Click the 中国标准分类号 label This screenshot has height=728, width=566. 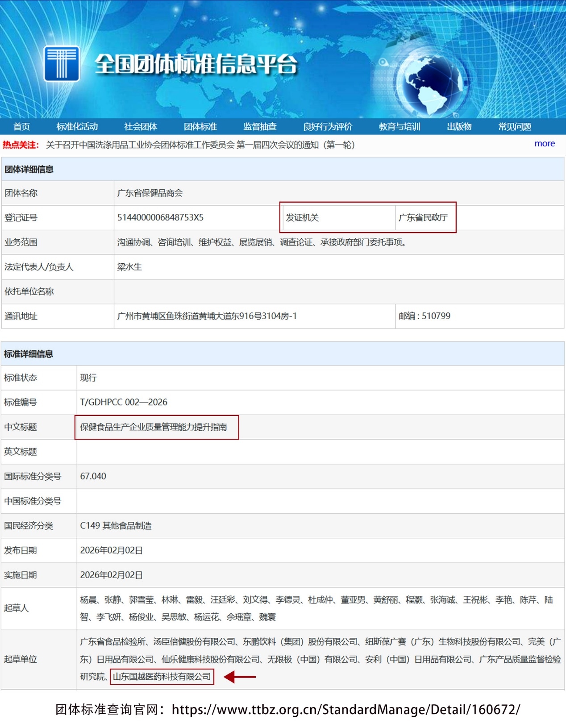[x=33, y=501]
